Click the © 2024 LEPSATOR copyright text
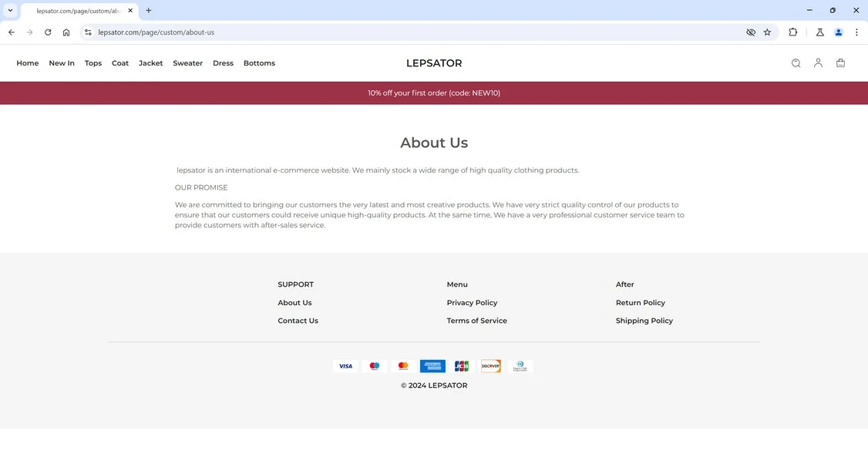This screenshot has width=868, height=464. tap(434, 385)
